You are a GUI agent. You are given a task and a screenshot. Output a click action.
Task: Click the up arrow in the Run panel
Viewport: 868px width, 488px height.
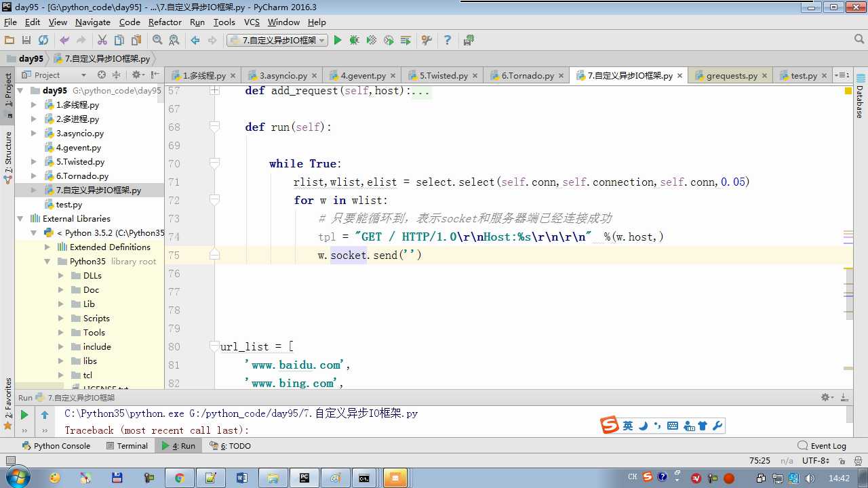click(45, 415)
